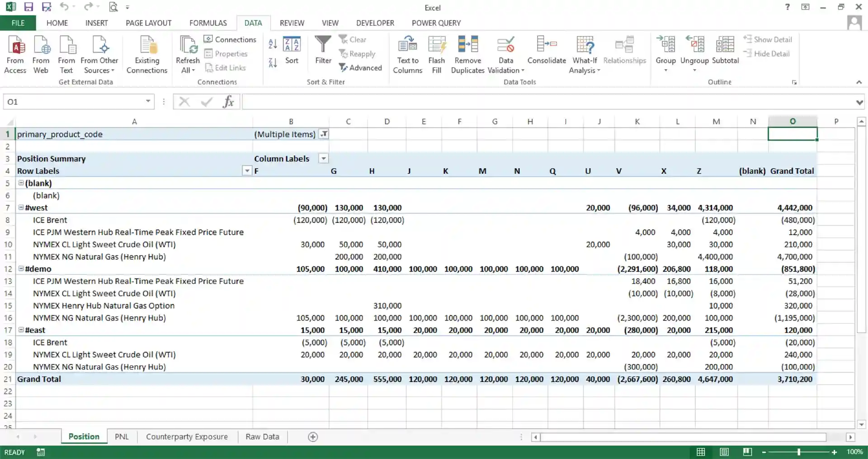Screen dimensions: 868x459
Task: Add a new sheet with plus icon
Action: click(x=313, y=437)
